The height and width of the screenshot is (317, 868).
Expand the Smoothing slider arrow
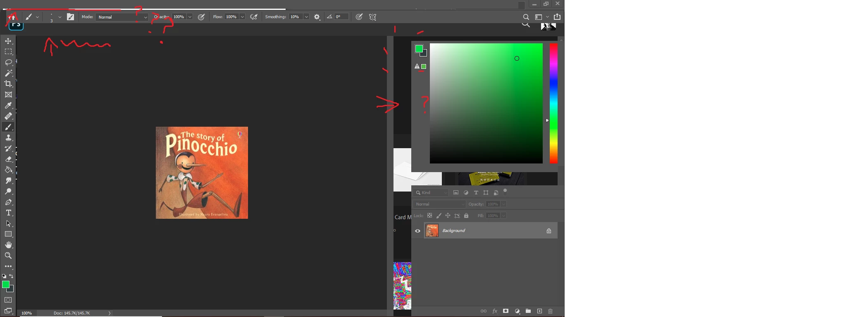coord(306,17)
